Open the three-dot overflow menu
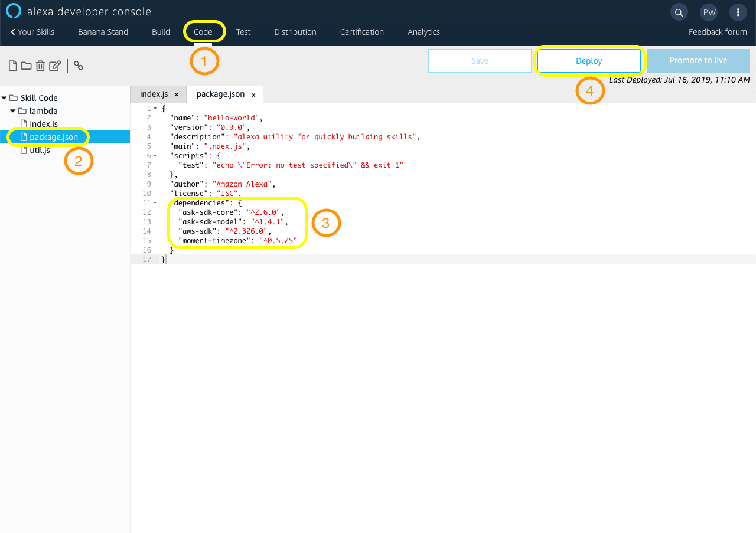Viewport: 756px width, 533px height. pos(738,12)
